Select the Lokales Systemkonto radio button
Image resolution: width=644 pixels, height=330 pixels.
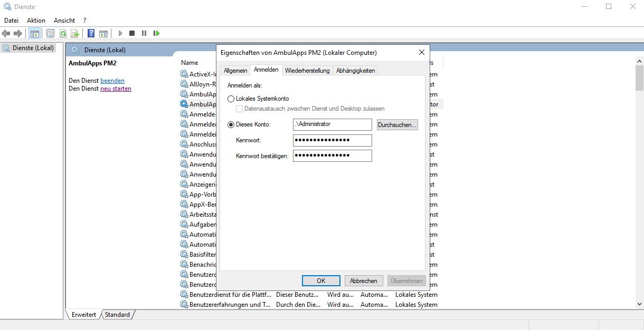[231, 99]
